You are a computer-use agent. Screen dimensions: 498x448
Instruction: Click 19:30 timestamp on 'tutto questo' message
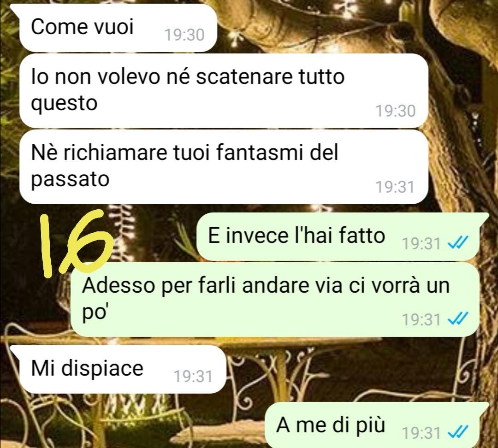click(x=396, y=111)
